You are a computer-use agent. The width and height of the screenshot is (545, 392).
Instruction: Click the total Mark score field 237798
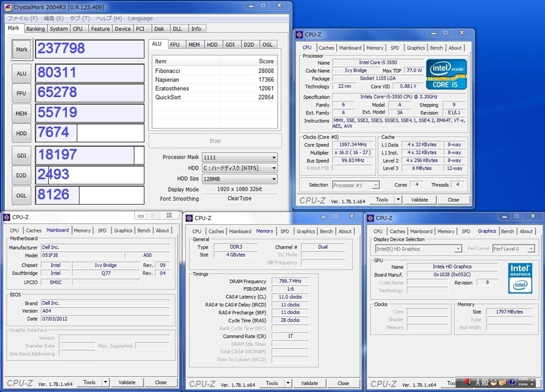click(89, 49)
